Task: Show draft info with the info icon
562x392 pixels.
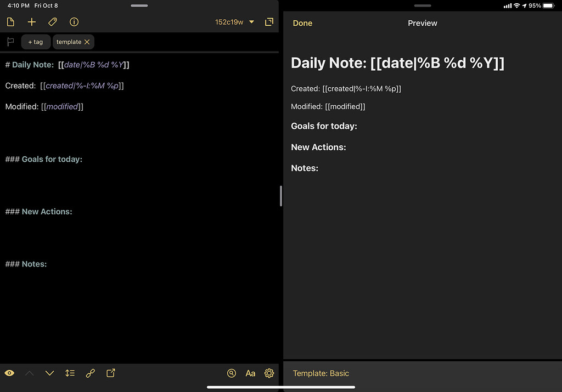Action: click(74, 22)
